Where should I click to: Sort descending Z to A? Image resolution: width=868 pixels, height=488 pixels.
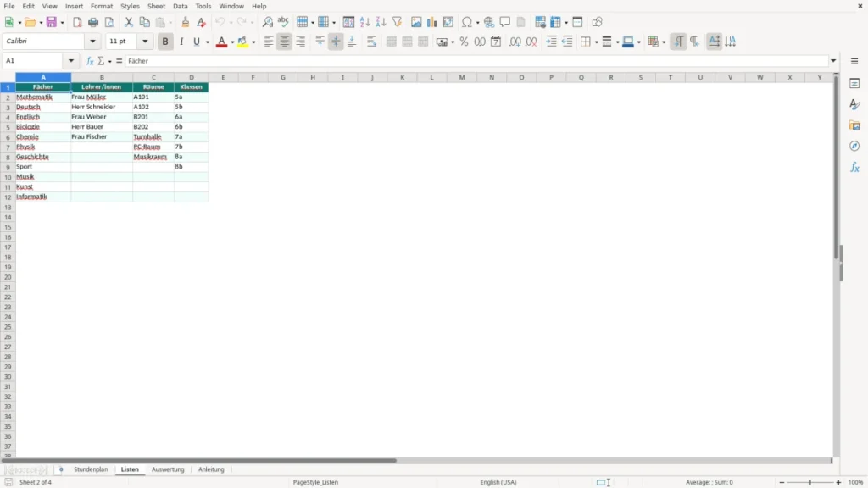coord(381,22)
